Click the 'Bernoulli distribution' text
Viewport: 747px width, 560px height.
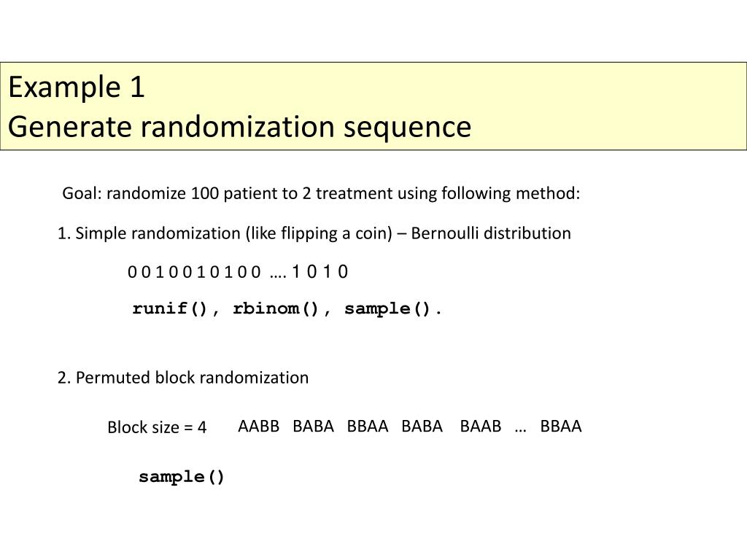pos(491,233)
